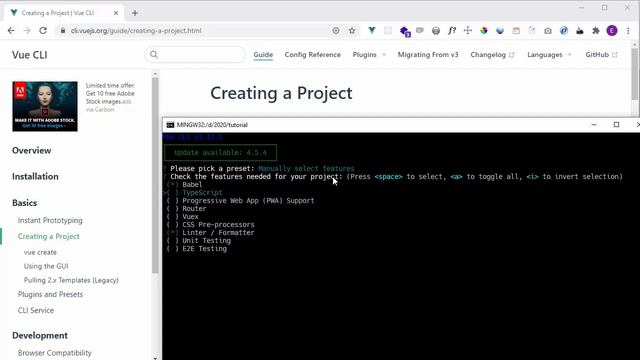Click the camera screenshot extension icon

click(x=548, y=31)
